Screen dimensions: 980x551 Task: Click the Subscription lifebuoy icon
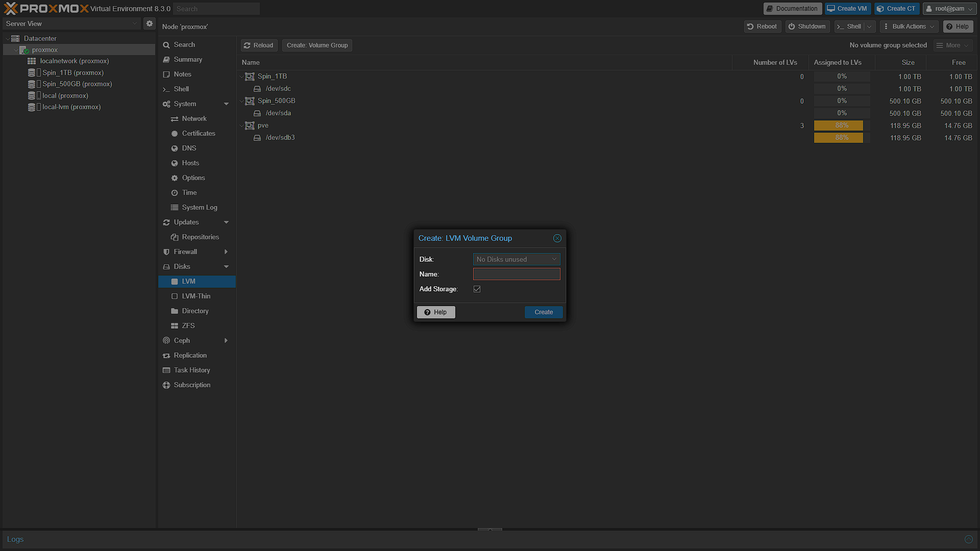[166, 385]
